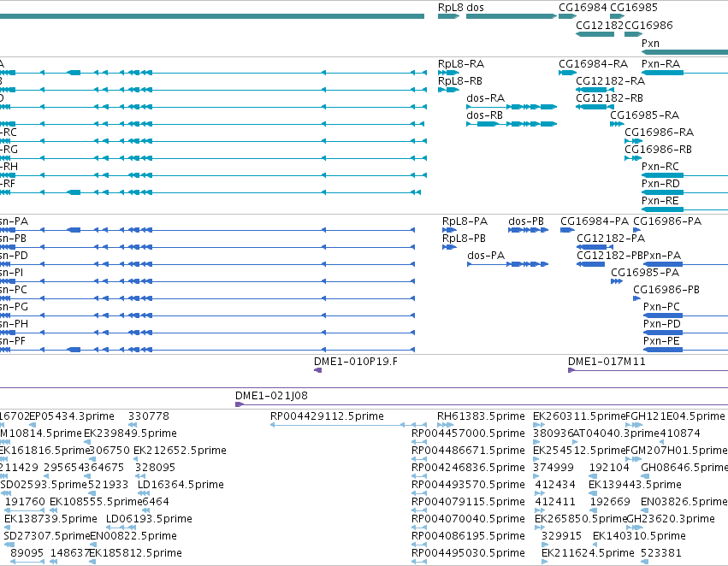Select the Pxn-PA protein label
Screen dimensions: 728x566
coord(662,256)
